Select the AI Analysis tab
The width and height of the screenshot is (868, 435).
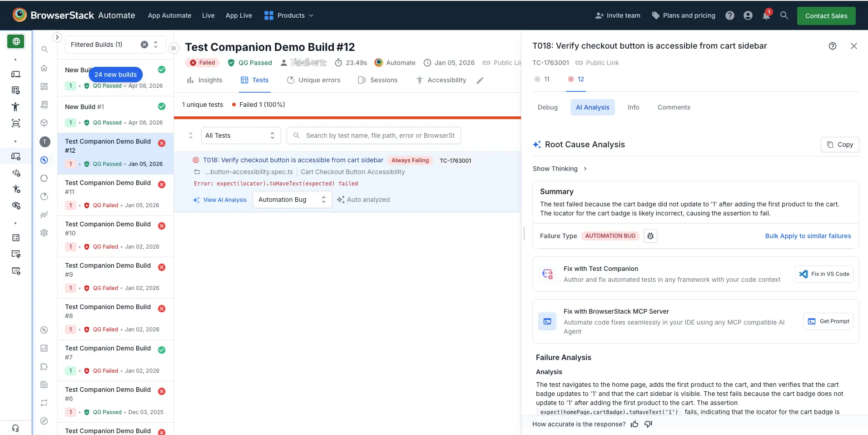click(592, 107)
